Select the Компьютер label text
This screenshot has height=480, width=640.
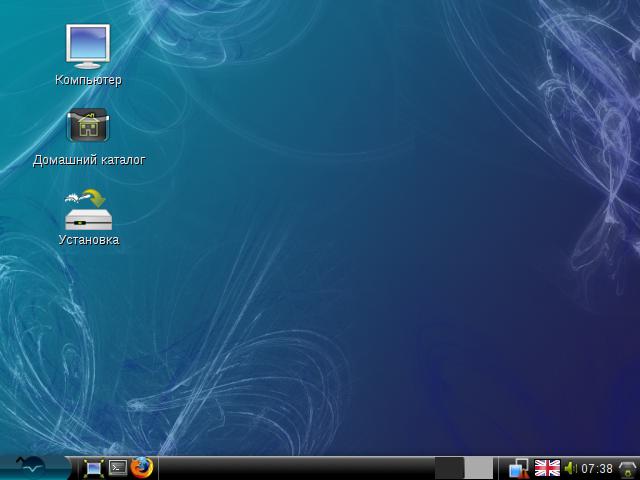(x=88, y=80)
